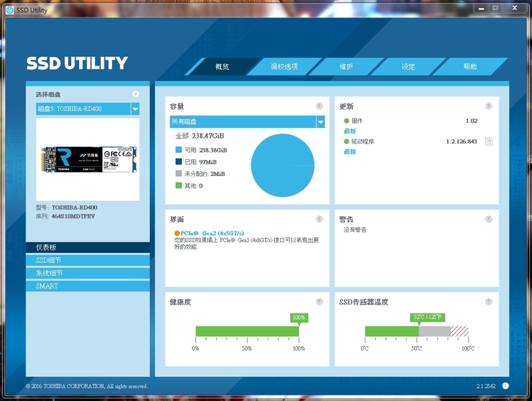This screenshot has width=532, height=401.
Task: Click the version number 2.1.2542 in footer
Action: pyautogui.click(x=486, y=386)
